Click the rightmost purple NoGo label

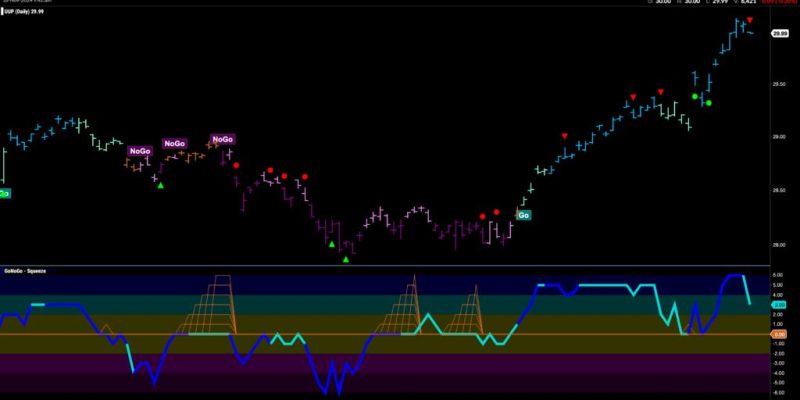[222, 139]
